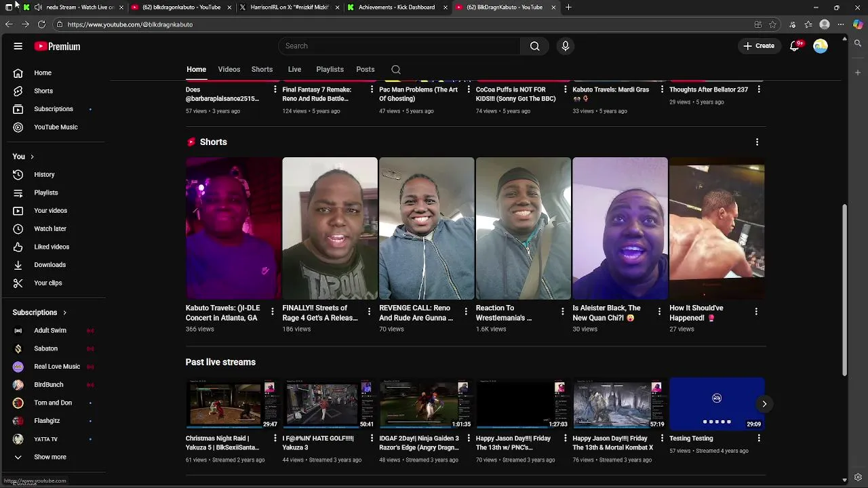Open menu for How It Should've Happened short
Viewport: 868px width, 488px height.
click(756, 311)
